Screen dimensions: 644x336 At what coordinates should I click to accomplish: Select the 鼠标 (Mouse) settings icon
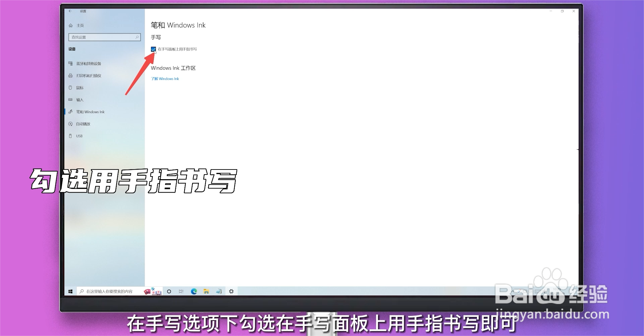pyautogui.click(x=80, y=87)
